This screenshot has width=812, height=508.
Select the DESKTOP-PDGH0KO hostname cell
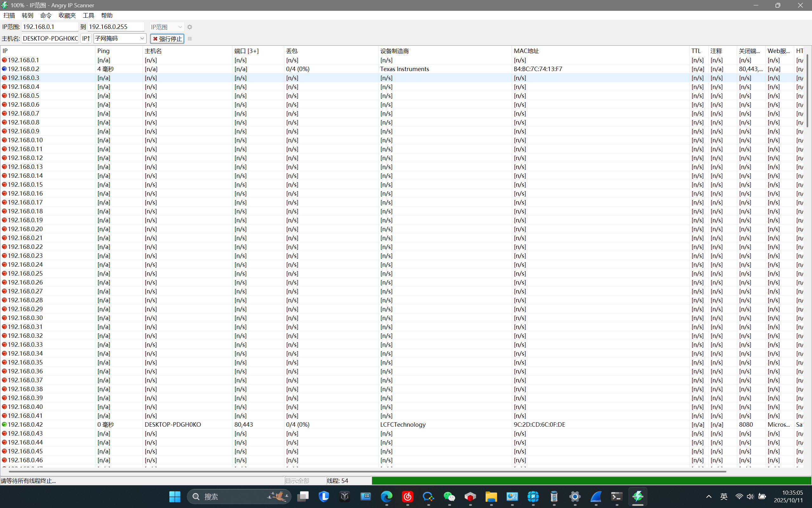173,424
